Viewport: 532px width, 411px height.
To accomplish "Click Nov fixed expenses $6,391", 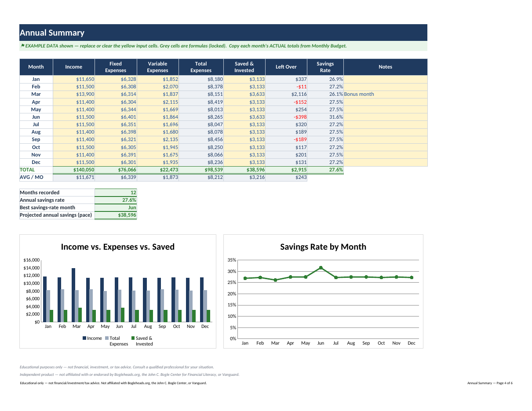I will [x=116, y=155].
